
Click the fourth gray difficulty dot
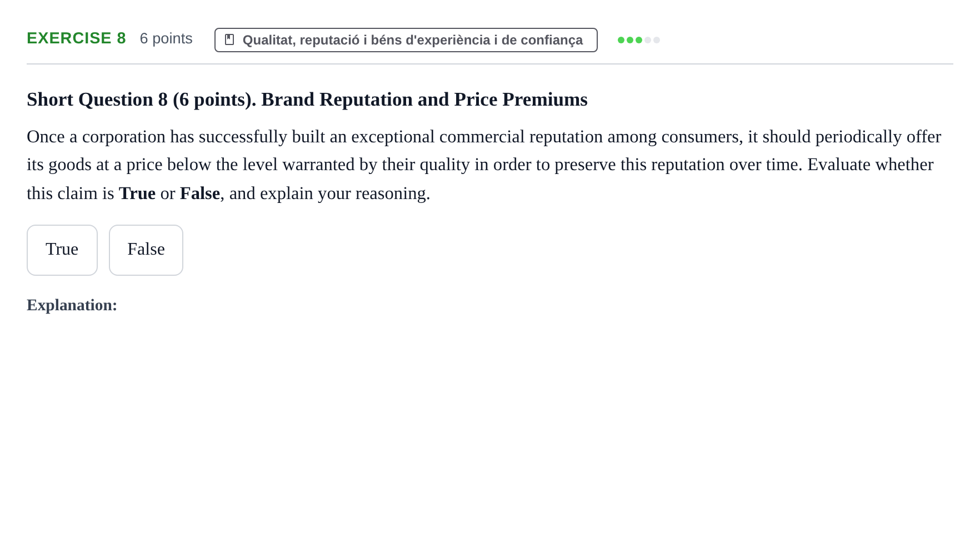pos(648,40)
